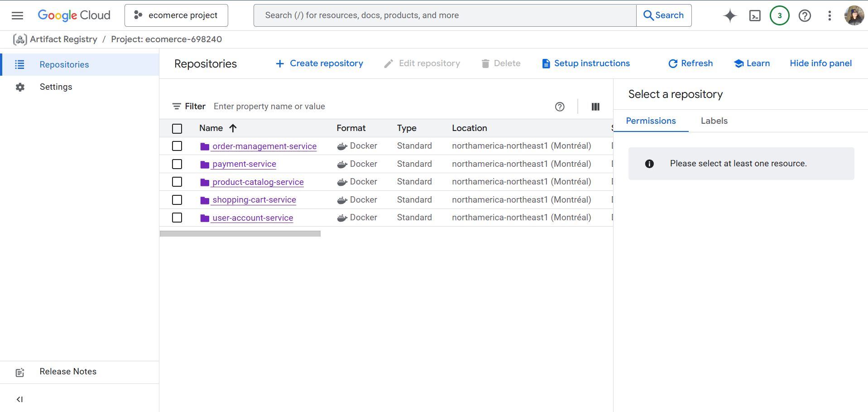
Task: Click Create repository button
Action: [319, 63]
